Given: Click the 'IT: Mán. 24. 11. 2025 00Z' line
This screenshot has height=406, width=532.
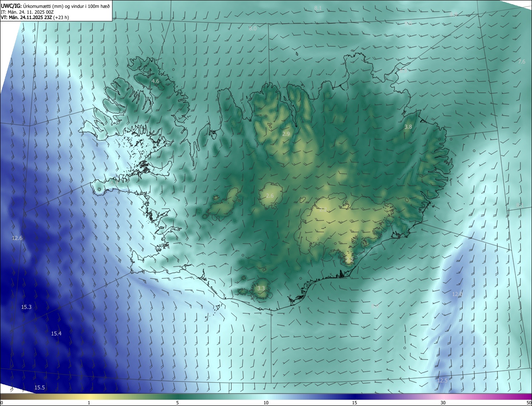Looking at the screenshot, I should point(27,12).
